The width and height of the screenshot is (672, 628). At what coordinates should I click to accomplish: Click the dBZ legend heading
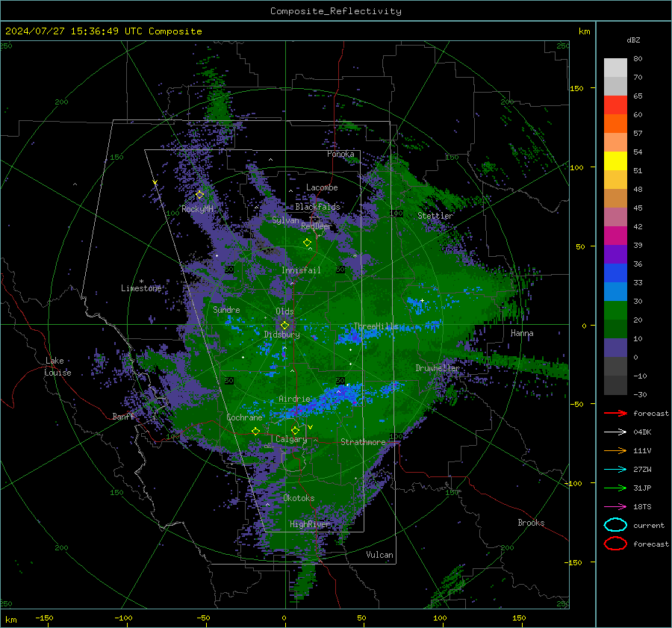633,40
